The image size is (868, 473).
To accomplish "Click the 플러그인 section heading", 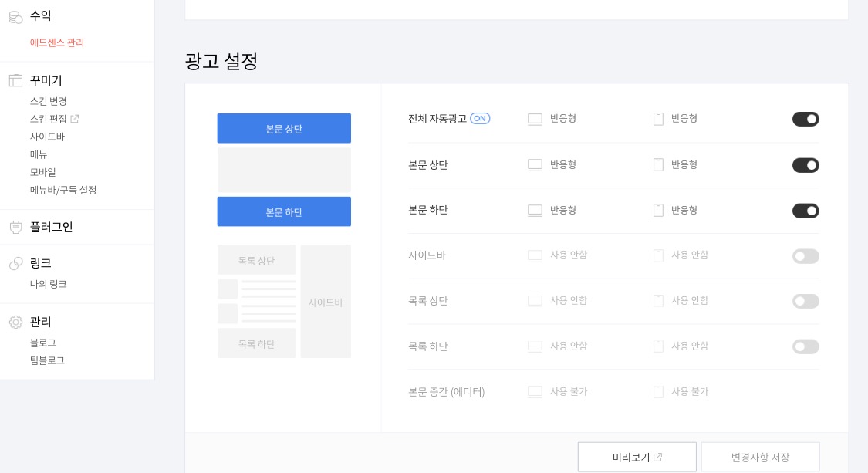I will click(x=52, y=227).
